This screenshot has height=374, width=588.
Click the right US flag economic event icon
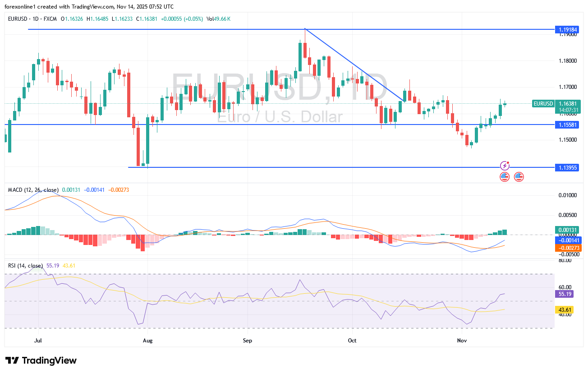(519, 176)
